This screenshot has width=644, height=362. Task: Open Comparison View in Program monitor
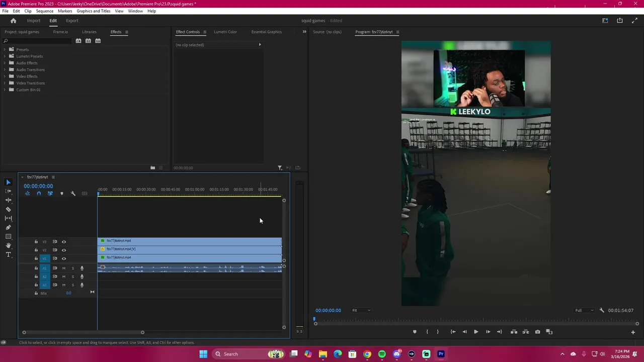[x=549, y=332]
